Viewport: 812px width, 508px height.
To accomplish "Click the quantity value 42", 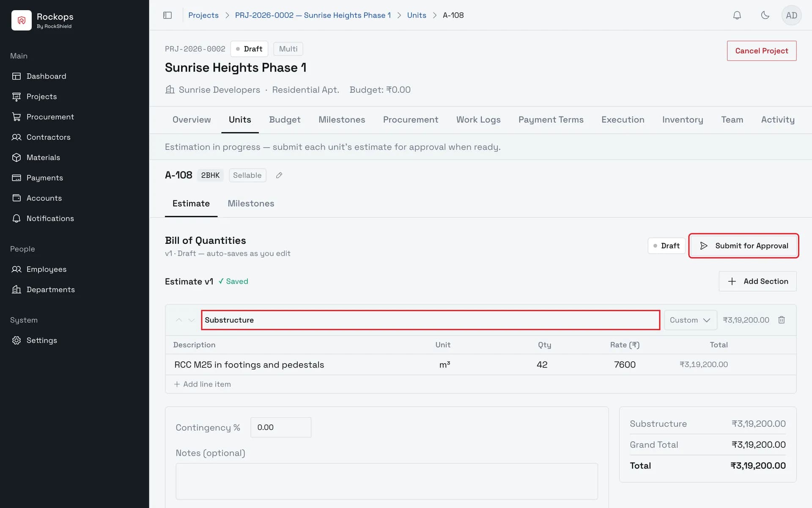I will pos(542,365).
